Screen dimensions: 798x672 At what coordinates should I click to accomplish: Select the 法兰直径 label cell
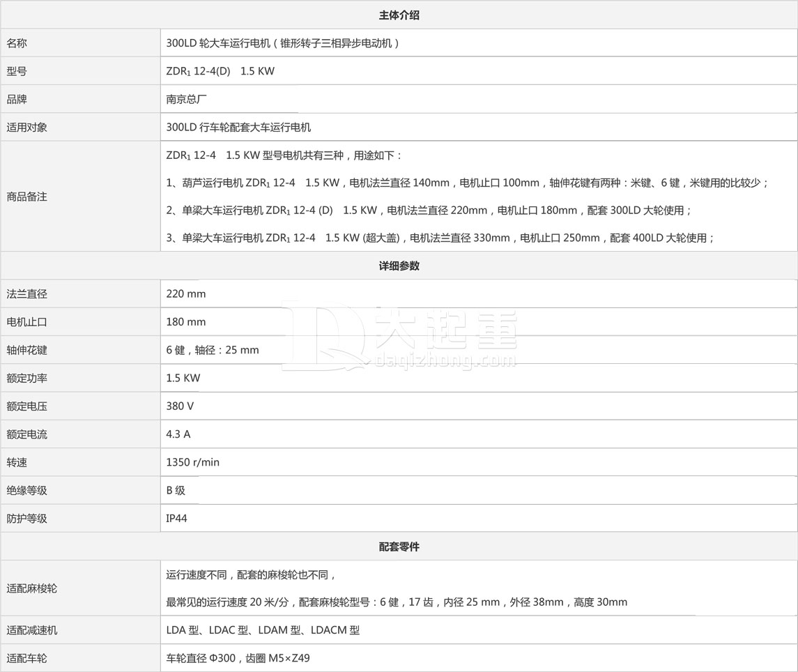(80, 293)
